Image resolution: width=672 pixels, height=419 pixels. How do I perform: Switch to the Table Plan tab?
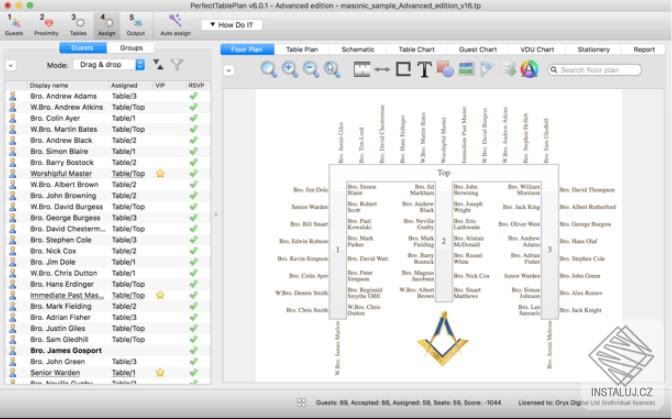302,49
